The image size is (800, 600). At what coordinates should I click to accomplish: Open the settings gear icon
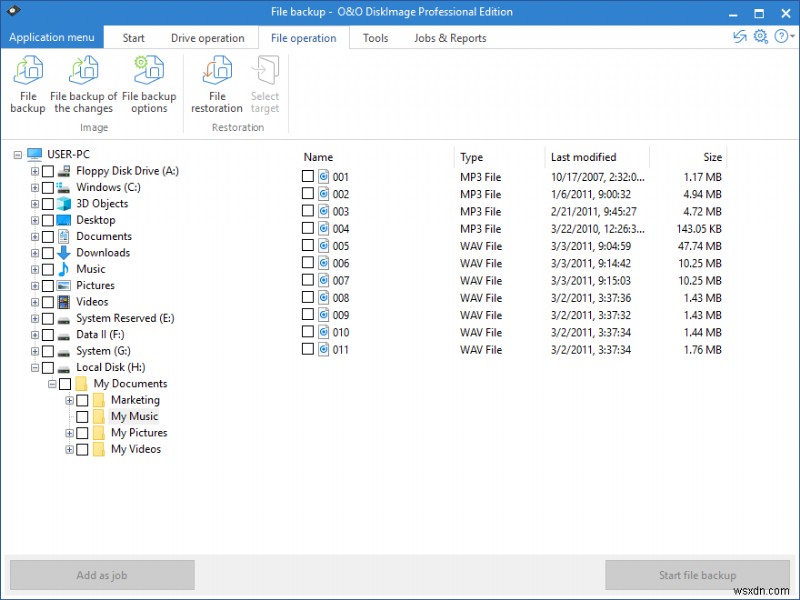tap(760, 36)
